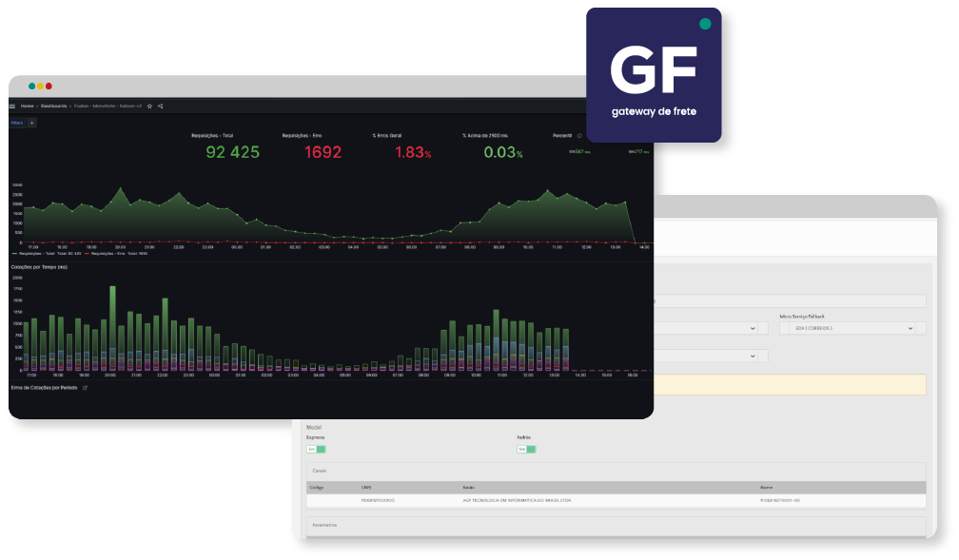Click the 92 425 total requests value

coord(232,152)
